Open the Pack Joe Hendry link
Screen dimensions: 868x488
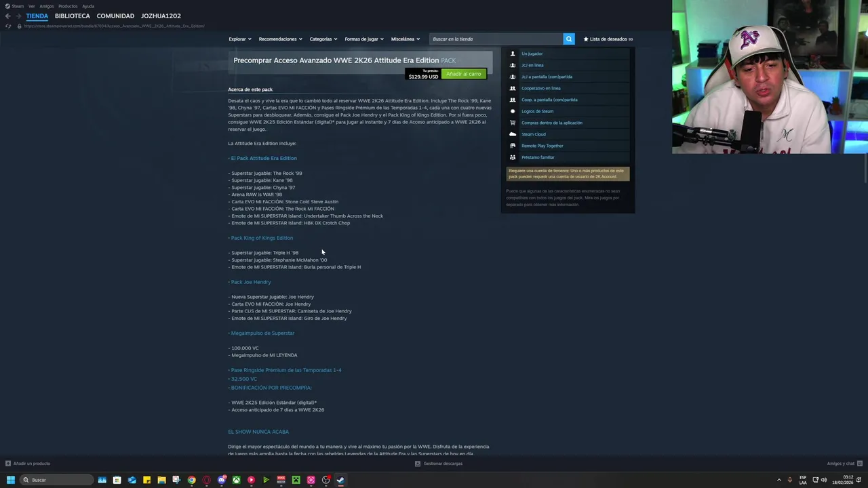pyautogui.click(x=251, y=282)
